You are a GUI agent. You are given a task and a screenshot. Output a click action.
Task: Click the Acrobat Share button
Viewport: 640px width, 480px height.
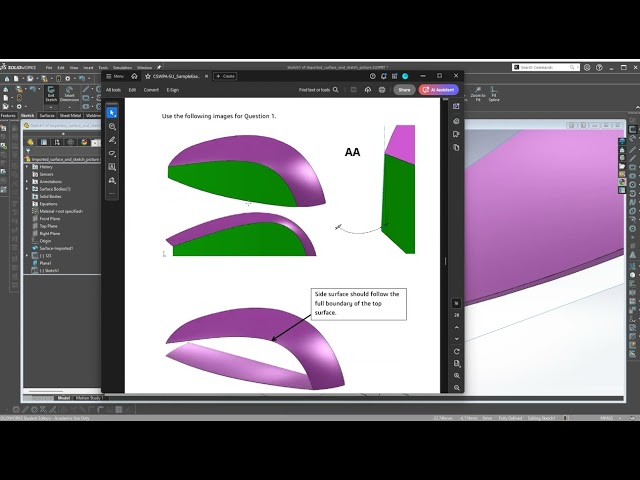404,90
